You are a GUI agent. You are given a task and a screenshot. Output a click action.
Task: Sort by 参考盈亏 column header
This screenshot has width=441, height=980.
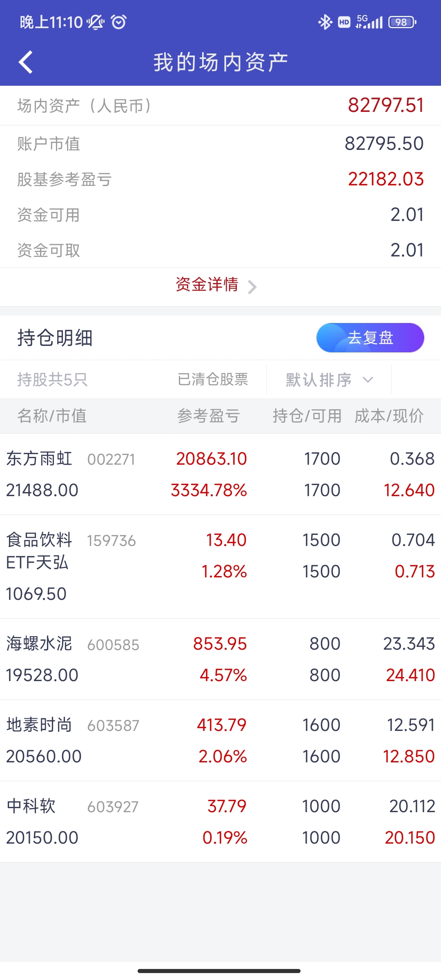[209, 416]
